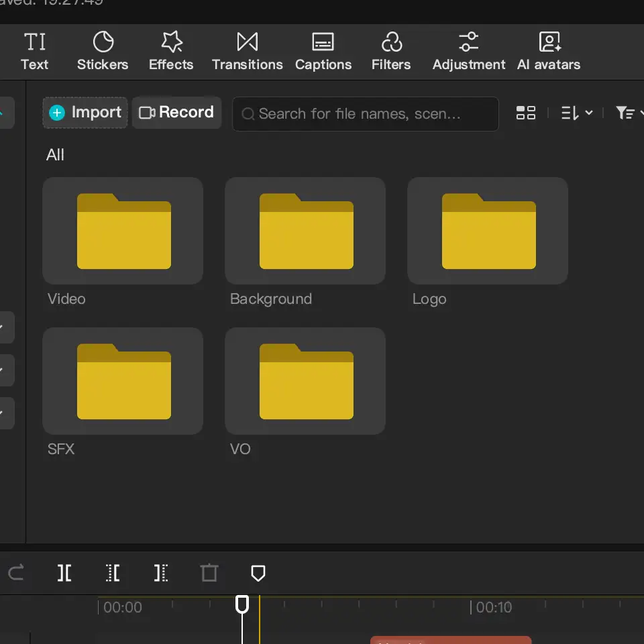Switch to the Captions tab
This screenshot has height=644, width=644.
[x=323, y=51]
